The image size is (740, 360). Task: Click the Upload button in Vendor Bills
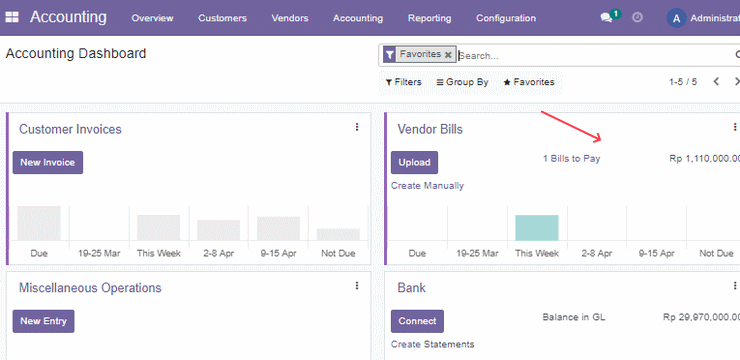click(x=414, y=162)
